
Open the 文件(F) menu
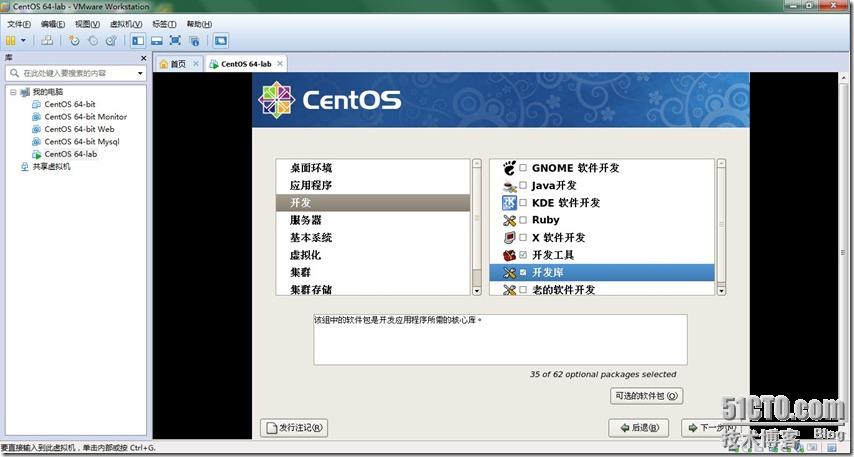pos(19,24)
